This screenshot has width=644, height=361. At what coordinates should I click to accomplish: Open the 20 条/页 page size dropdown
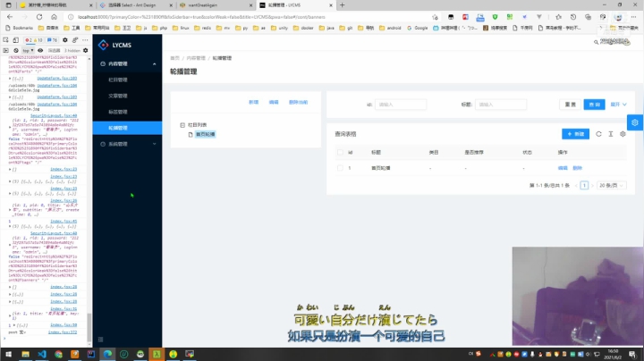tap(611, 186)
